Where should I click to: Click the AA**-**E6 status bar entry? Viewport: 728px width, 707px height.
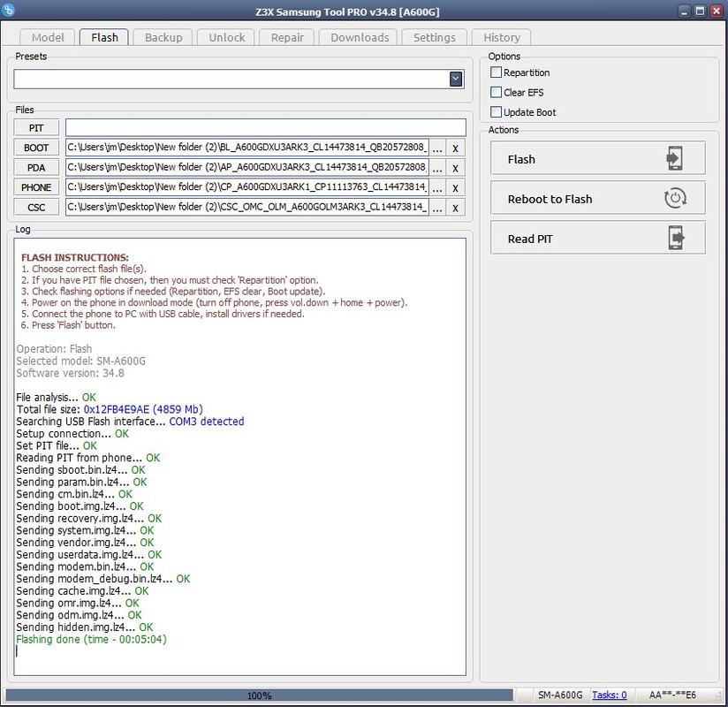pos(672,695)
